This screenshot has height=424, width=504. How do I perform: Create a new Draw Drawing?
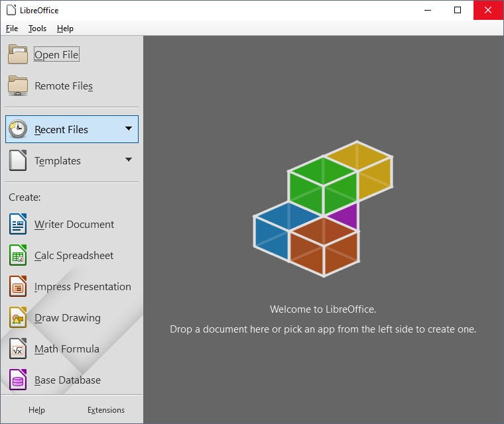(68, 318)
